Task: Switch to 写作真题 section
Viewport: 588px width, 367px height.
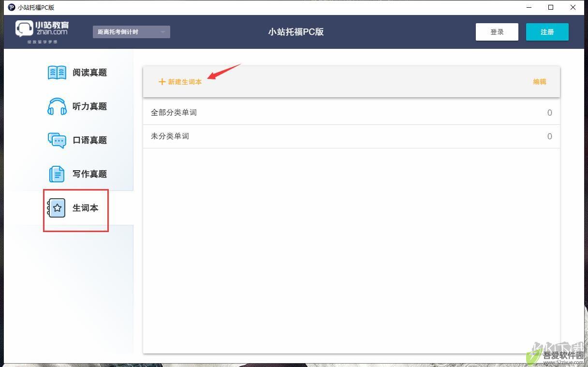Action: (89, 174)
